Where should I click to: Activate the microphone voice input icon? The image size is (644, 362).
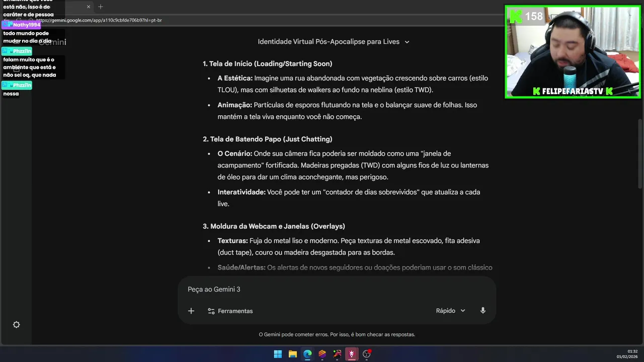coord(483,311)
